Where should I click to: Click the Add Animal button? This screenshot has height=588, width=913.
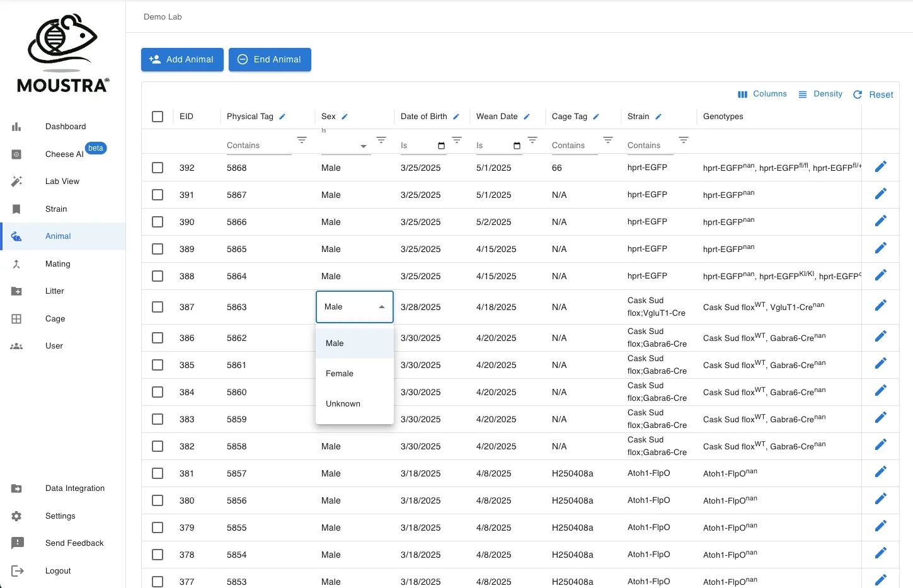coord(182,59)
